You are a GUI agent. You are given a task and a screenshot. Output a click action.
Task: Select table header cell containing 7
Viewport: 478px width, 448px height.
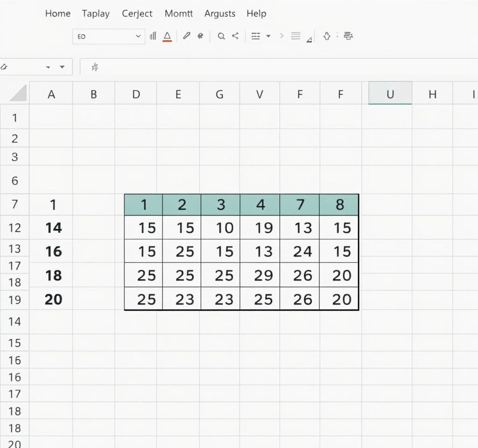pyautogui.click(x=300, y=204)
